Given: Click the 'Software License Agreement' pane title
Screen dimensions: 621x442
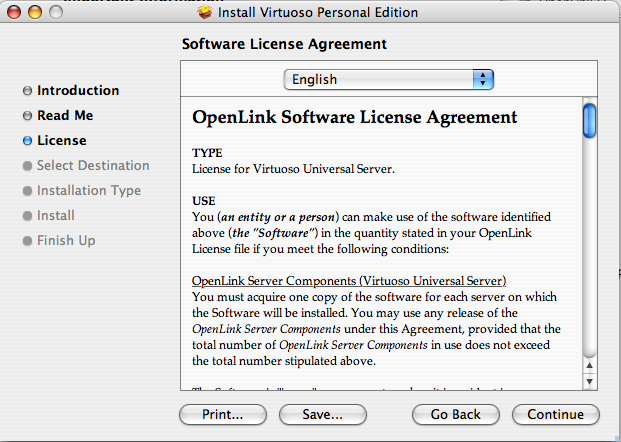Looking at the screenshot, I should tap(284, 44).
